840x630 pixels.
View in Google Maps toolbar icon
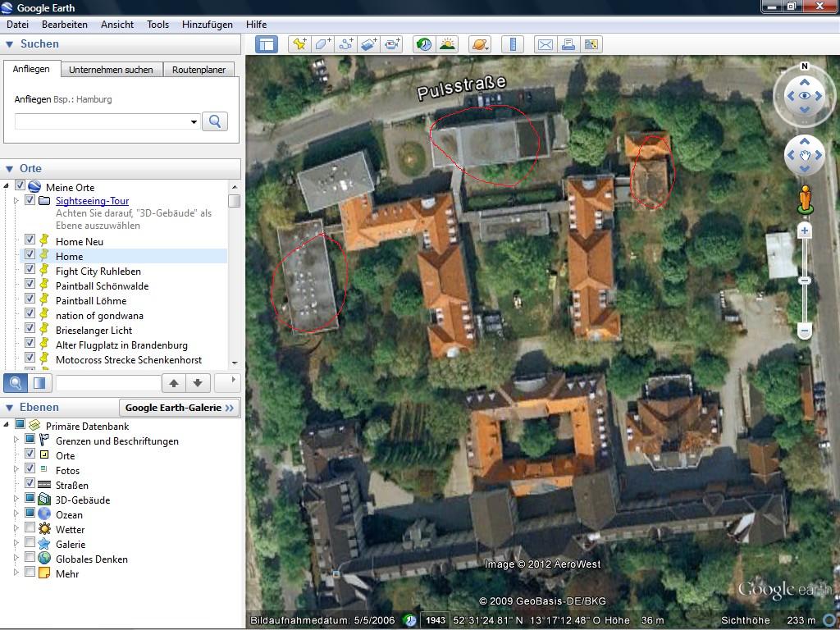coord(591,44)
